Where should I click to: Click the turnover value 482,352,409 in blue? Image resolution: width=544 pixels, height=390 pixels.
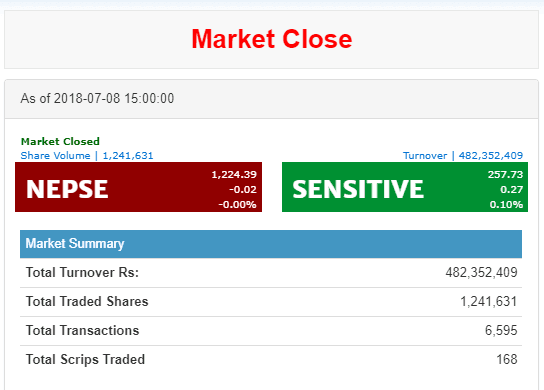(491, 155)
